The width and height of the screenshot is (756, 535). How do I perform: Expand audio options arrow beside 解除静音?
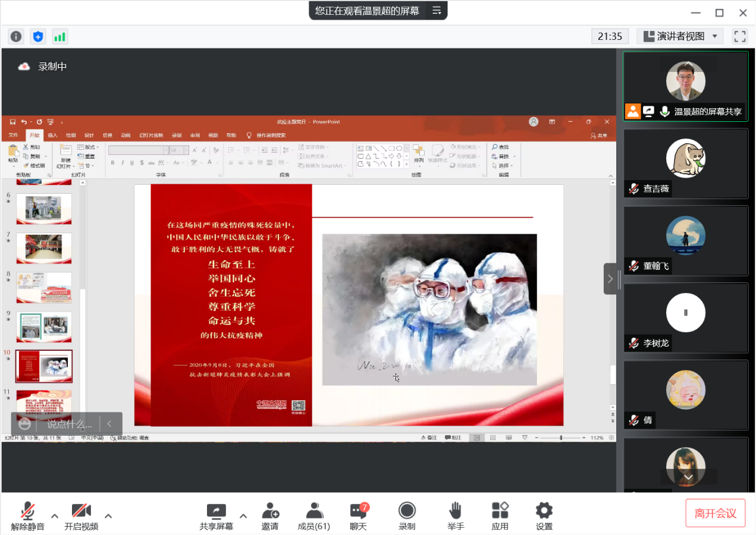[55, 515]
